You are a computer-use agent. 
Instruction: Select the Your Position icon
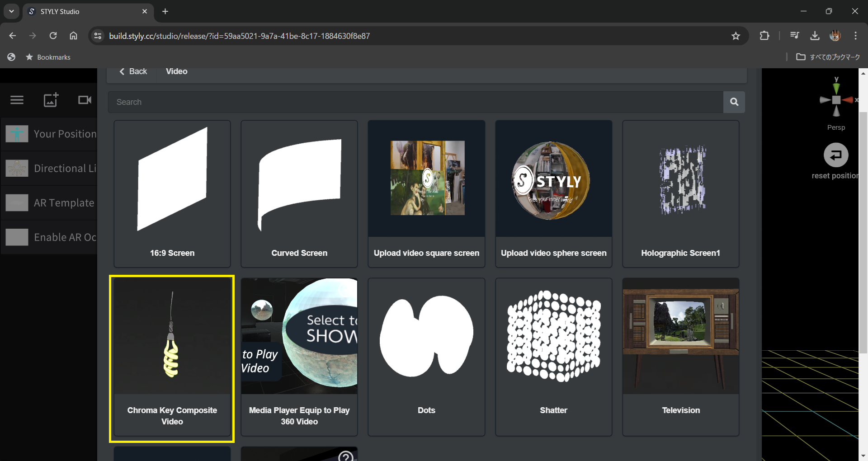coord(17,134)
